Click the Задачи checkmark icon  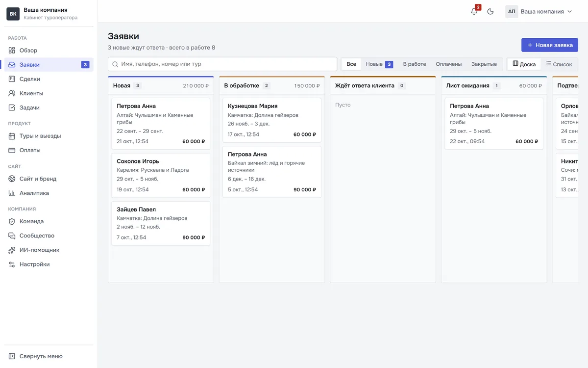pos(12,107)
